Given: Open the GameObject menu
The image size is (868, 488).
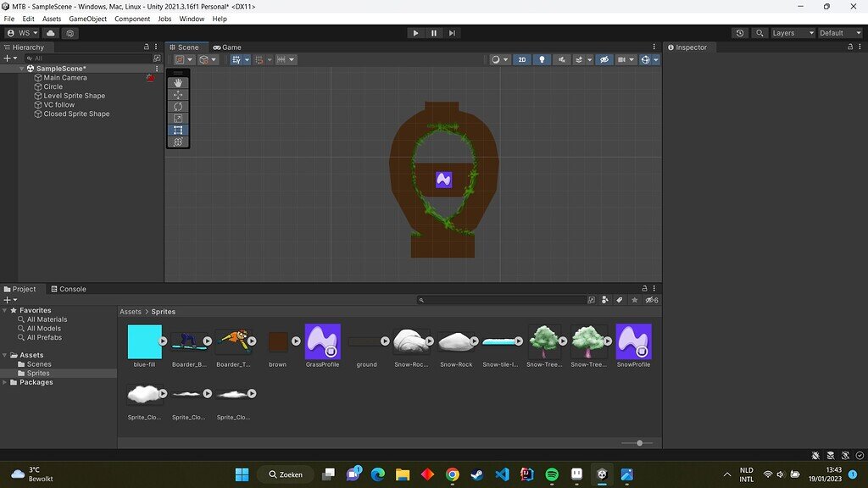Looking at the screenshot, I should [x=87, y=19].
